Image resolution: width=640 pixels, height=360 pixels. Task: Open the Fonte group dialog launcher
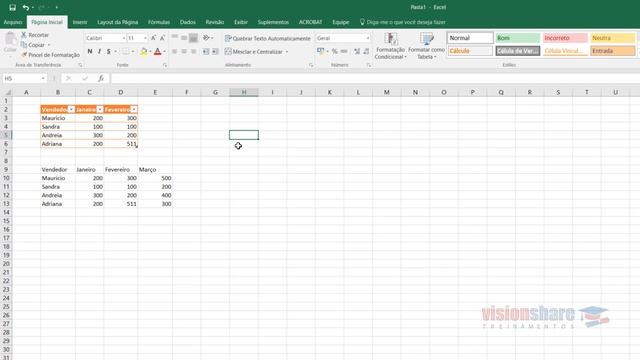165,65
